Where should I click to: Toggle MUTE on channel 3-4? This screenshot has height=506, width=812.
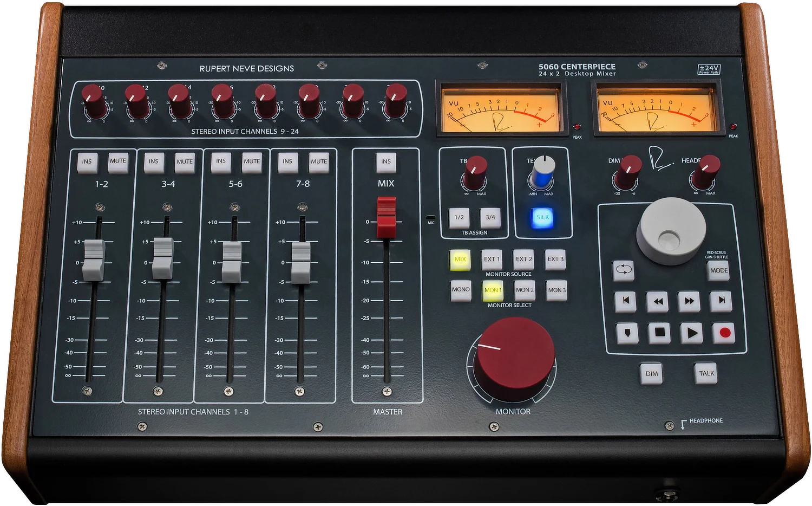click(x=185, y=163)
